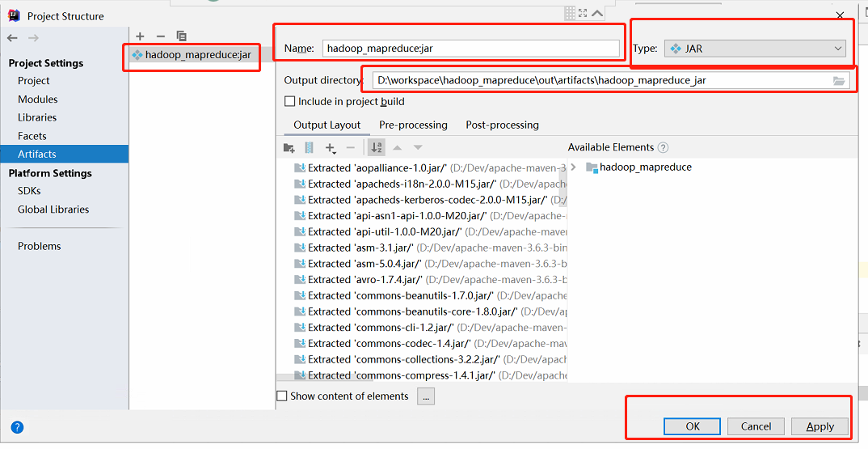Toggle sort elements by names and types
Image resolution: width=868 pixels, height=449 pixels.
pyautogui.click(x=377, y=147)
